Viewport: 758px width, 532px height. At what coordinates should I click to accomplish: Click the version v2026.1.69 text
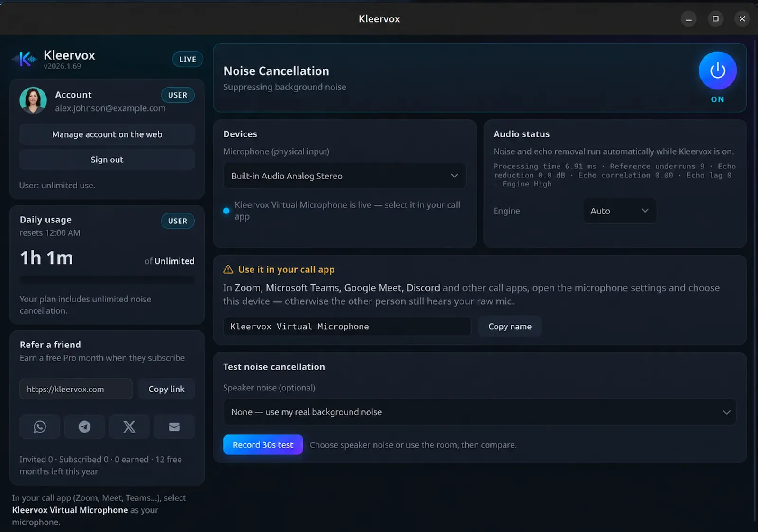pyautogui.click(x=62, y=66)
